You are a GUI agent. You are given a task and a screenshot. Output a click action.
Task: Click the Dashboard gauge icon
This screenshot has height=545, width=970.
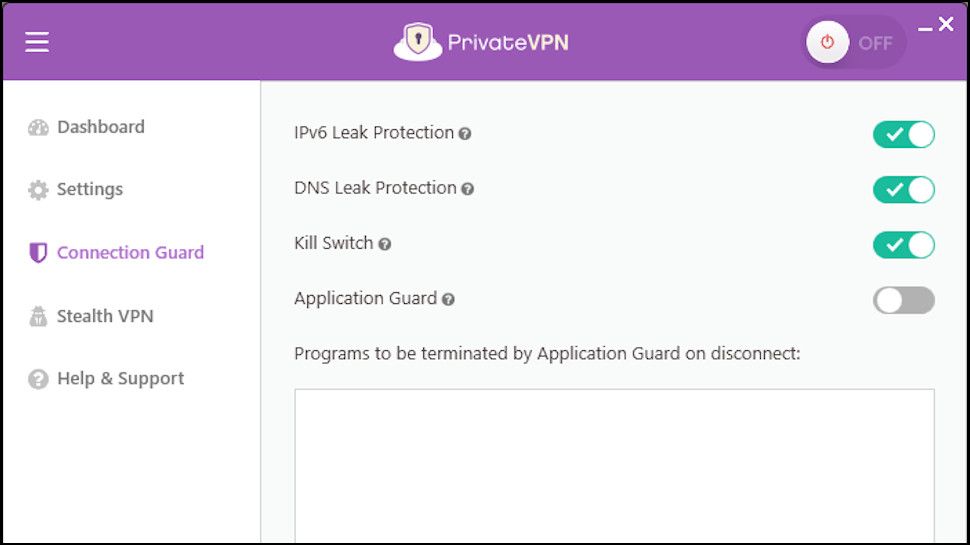(x=38, y=128)
